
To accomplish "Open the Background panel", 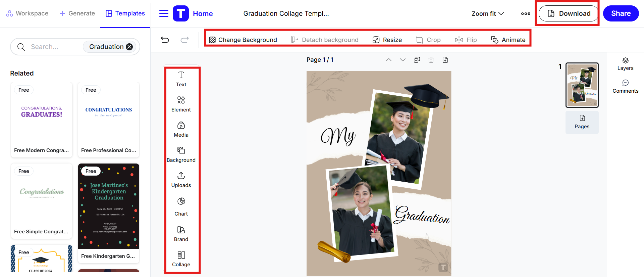I will pyautogui.click(x=181, y=155).
